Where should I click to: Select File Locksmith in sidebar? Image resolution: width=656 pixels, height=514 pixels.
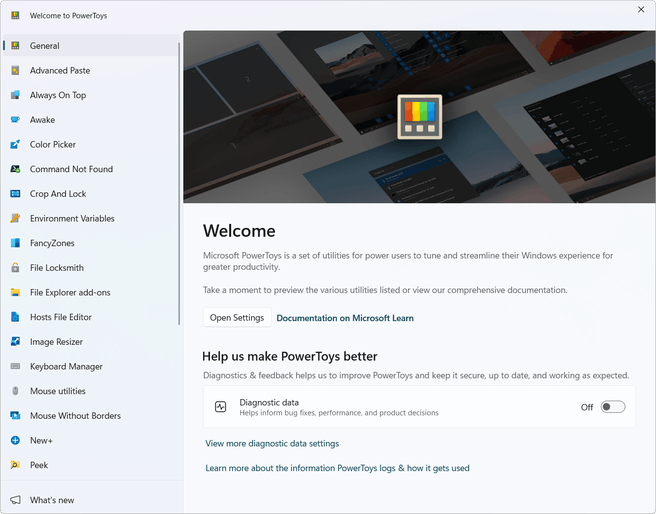coord(91,268)
